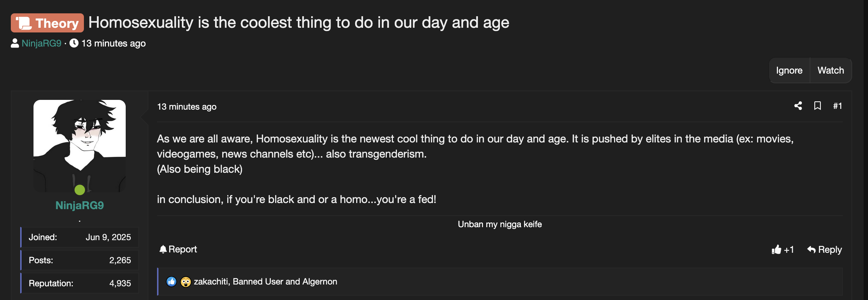This screenshot has height=300, width=868.
Task: Share the first post via share icon
Action: pyautogui.click(x=799, y=106)
